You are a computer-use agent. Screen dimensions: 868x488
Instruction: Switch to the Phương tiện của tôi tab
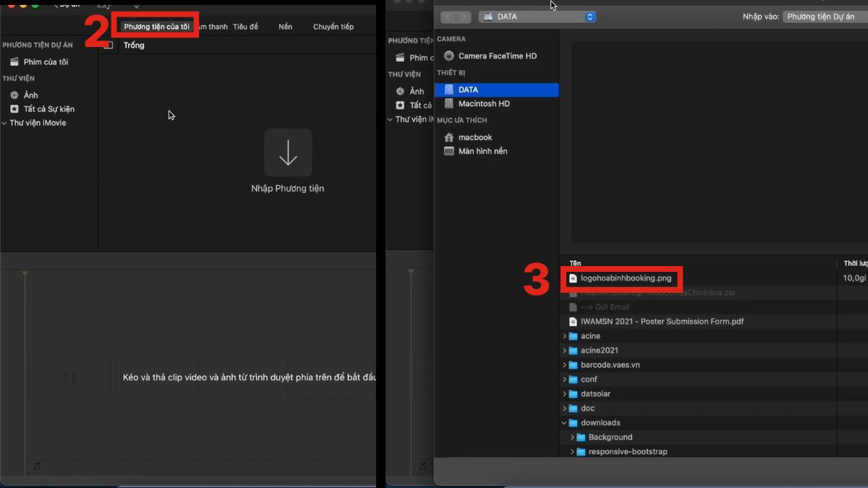click(156, 27)
